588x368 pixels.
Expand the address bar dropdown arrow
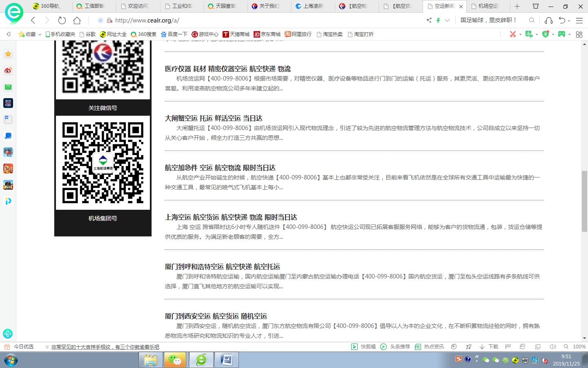point(447,20)
